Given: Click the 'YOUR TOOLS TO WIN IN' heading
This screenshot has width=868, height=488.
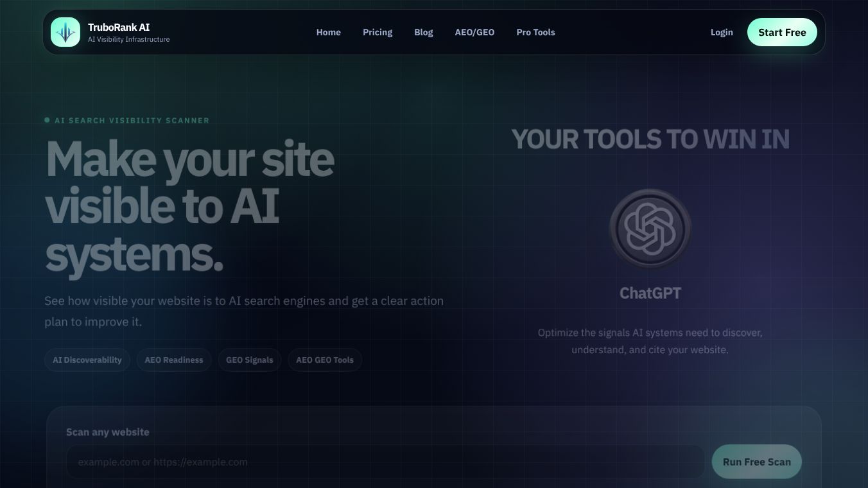Looking at the screenshot, I should [650, 139].
